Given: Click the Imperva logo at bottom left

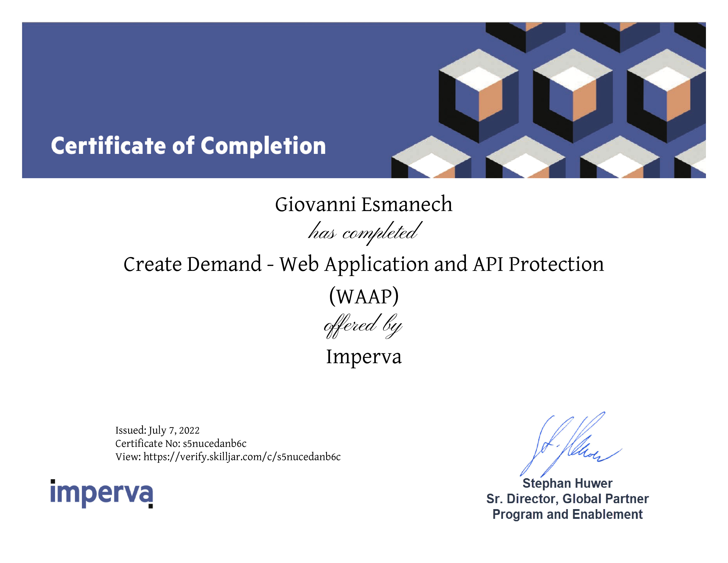Looking at the screenshot, I should [102, 494].
